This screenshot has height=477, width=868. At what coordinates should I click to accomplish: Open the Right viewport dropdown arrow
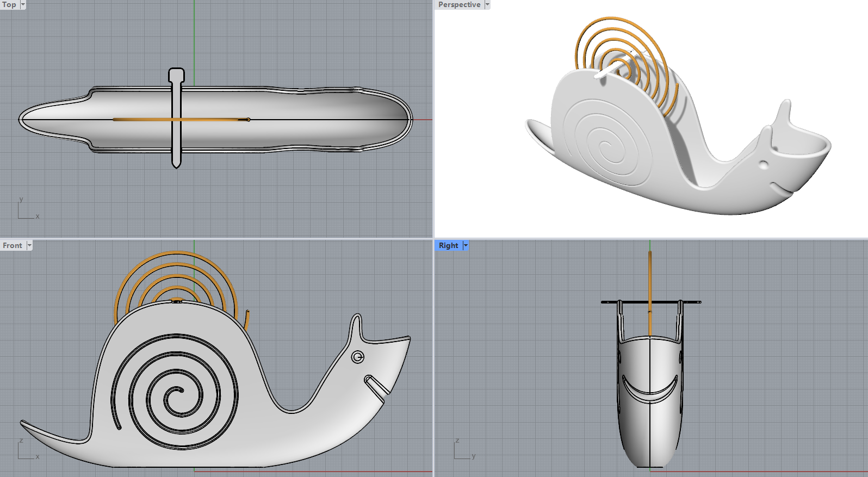tap(466, 245)
